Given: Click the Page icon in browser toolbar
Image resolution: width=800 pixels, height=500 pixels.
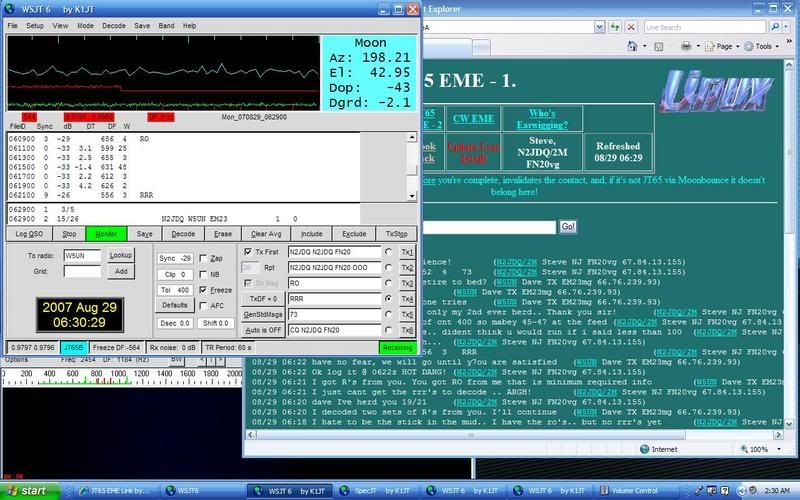Looking at the screenshot, I should (x=710, y=46).
